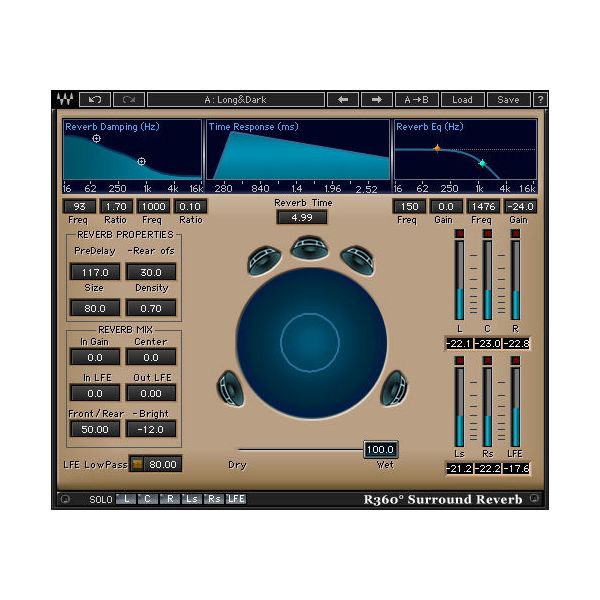
Task: Click the bottom-right corner screw icon
Action: tap(534, 498)
